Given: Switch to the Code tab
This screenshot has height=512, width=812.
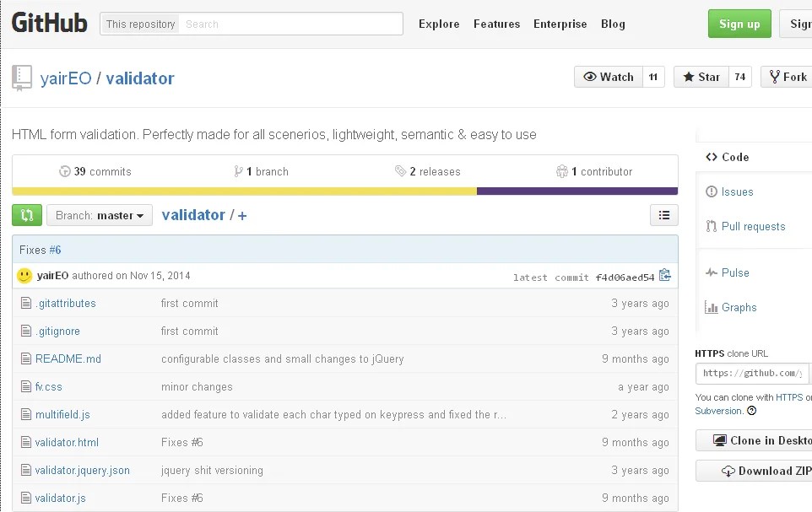Looking at the screenshot, I should [735, 157].
